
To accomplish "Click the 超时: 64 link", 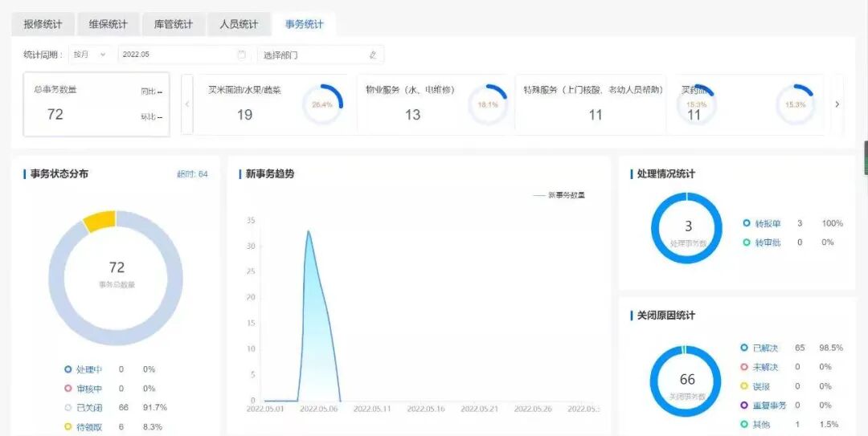I will 192,173.
